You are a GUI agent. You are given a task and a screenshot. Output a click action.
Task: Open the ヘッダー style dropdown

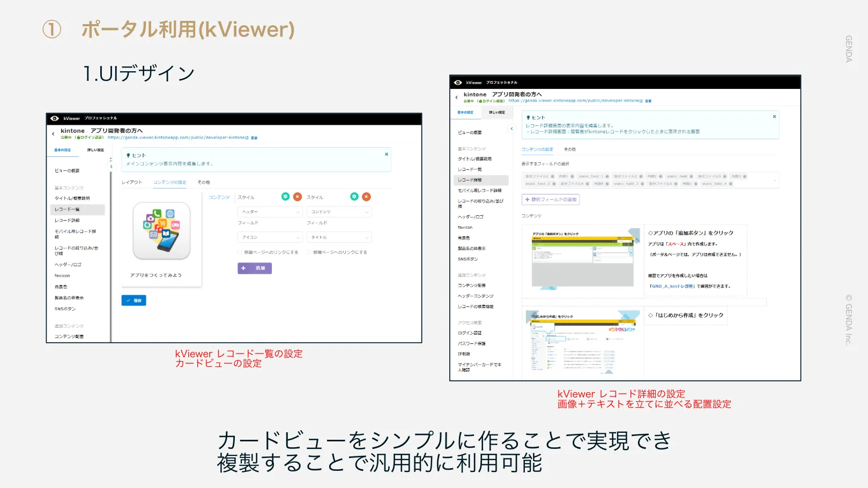(x=270, y=212)
